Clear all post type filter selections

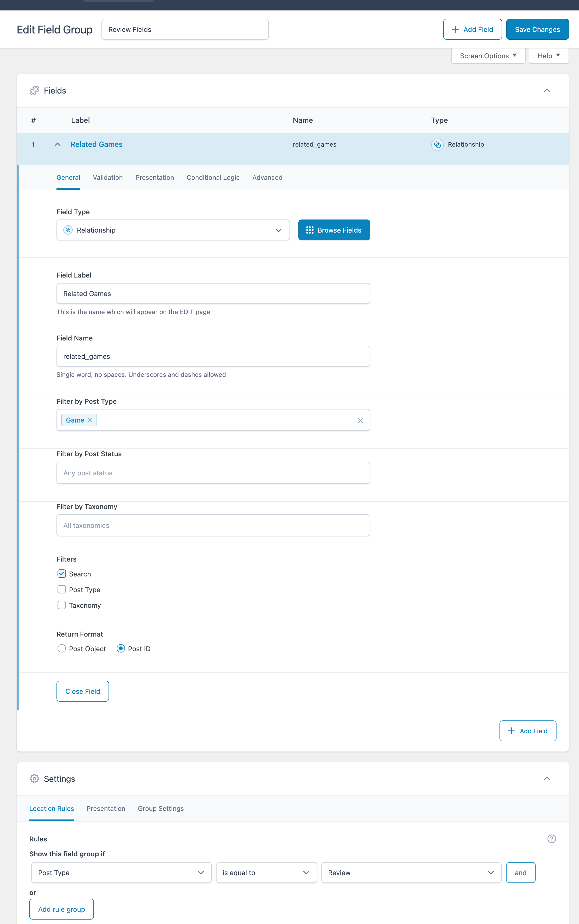[x=360, y=420]
